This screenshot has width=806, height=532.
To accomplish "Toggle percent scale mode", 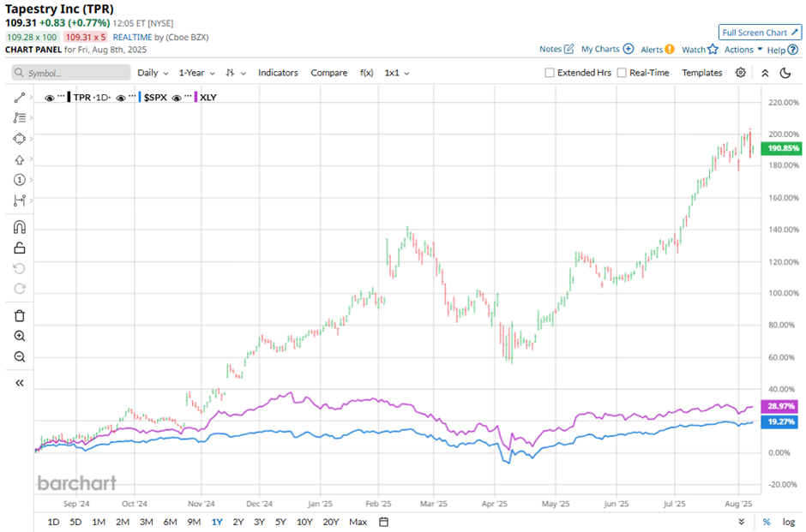I will (x=767, y=522).
